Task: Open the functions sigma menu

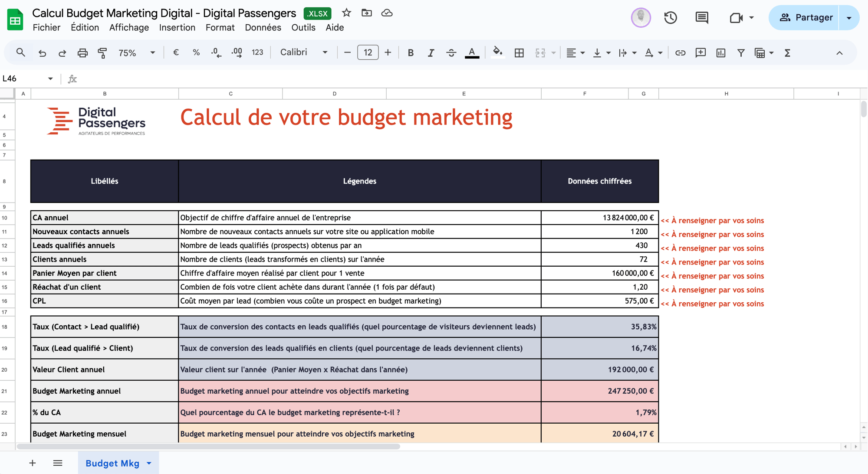Action: tap(787, 52)
